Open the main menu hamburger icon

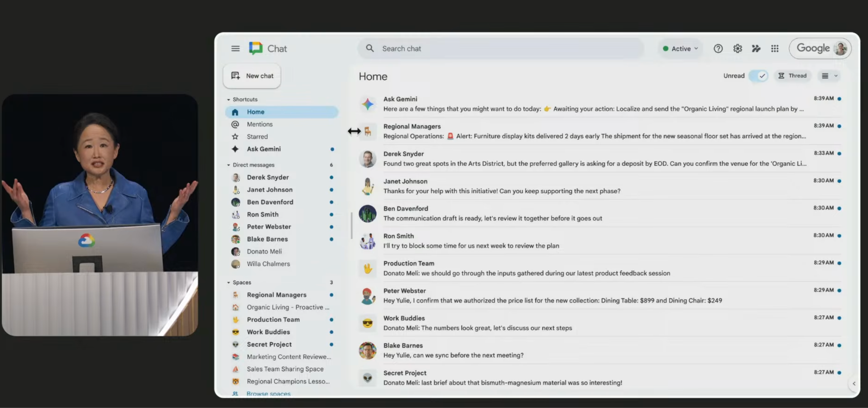click(235, 49)
